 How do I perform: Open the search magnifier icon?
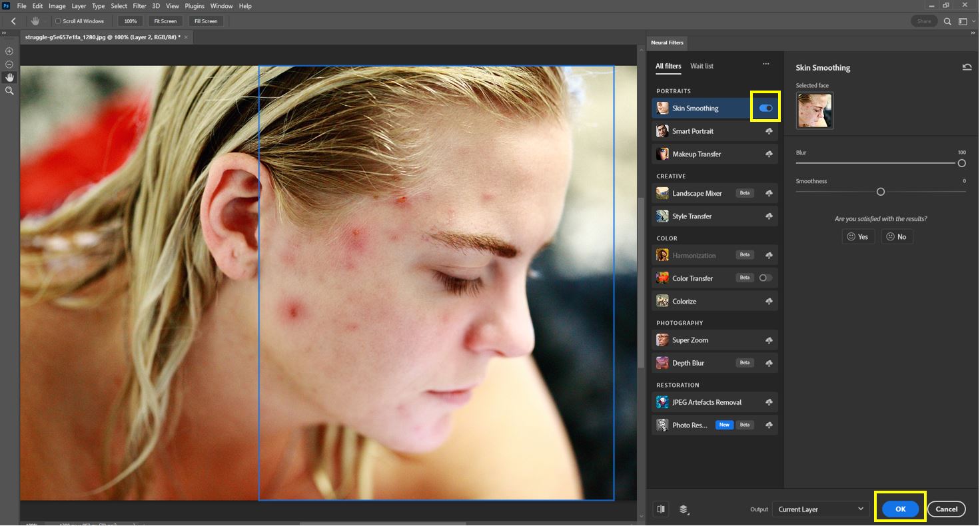947,21
